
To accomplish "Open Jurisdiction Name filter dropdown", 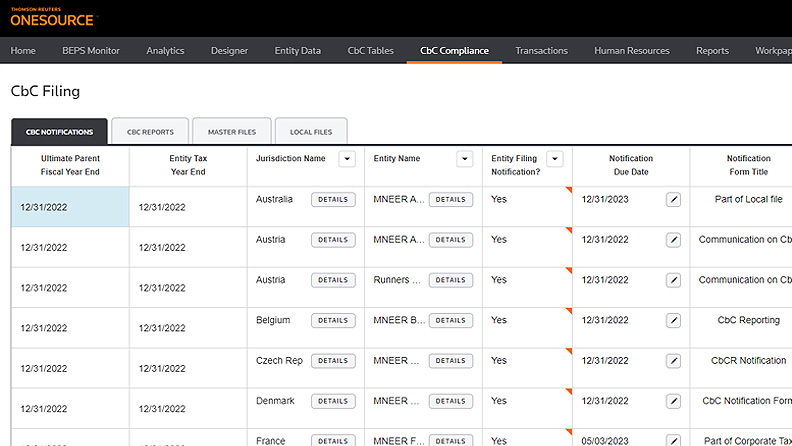I will (x=347, y=159).
